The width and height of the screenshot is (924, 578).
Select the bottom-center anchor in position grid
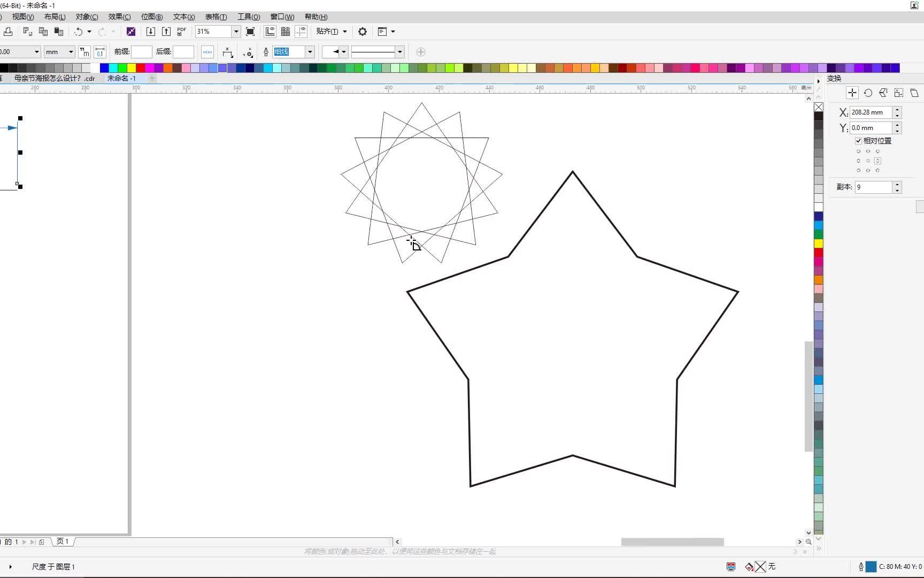click(868, 170)
